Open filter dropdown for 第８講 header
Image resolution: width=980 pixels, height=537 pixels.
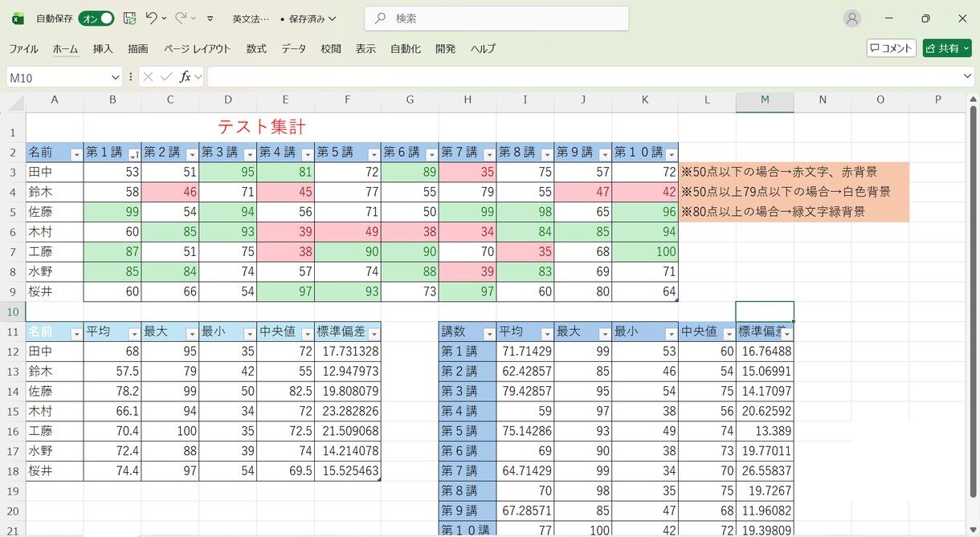[x=547, y=154]
